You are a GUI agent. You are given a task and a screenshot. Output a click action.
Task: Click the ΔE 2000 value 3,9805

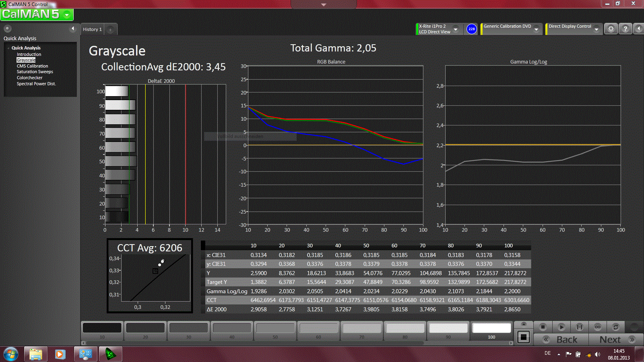[x=371, y=309]
